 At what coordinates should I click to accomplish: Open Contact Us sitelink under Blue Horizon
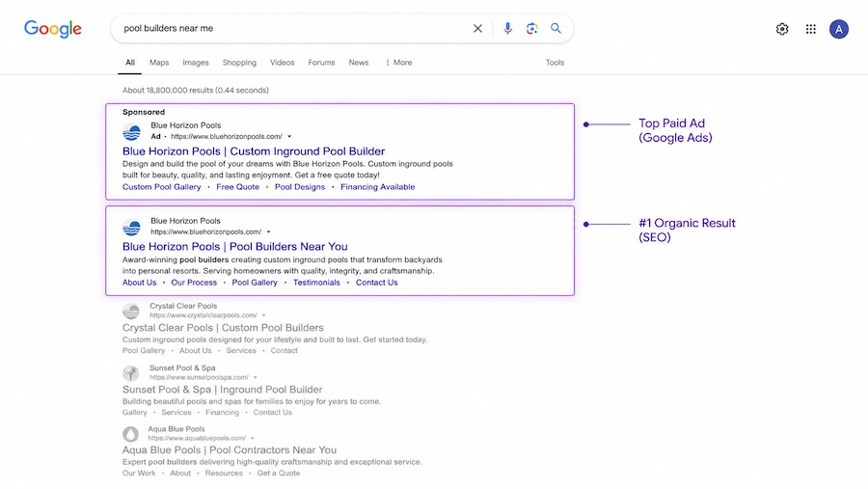(376, 283)
